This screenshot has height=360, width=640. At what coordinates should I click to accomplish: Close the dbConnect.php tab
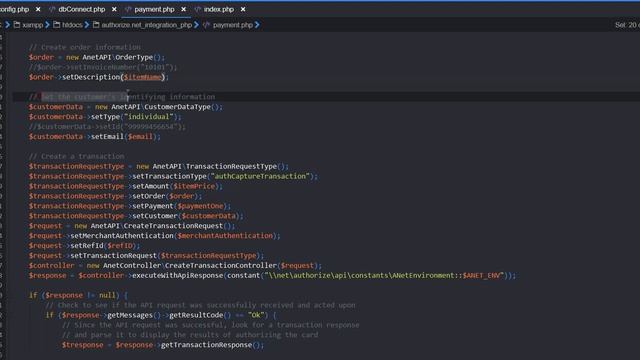pos(114,9)
